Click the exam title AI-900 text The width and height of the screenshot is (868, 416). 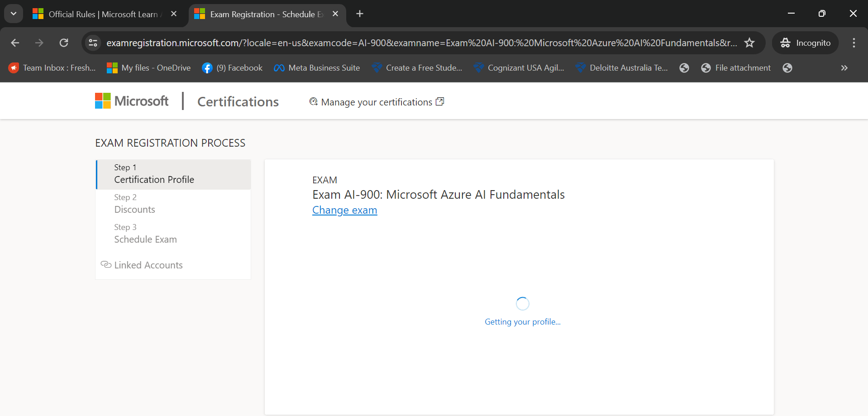[439, 195]
